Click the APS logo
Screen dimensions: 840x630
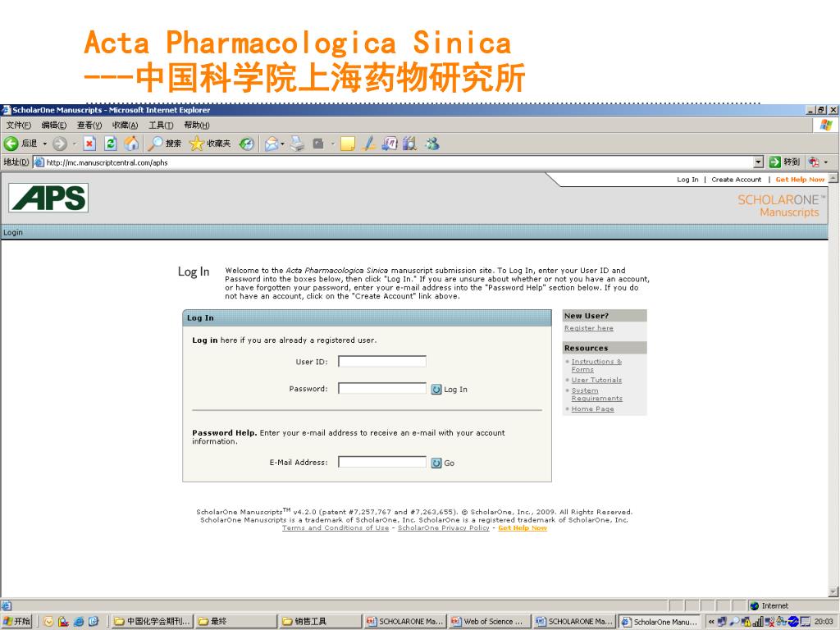(x=48, y=198)
